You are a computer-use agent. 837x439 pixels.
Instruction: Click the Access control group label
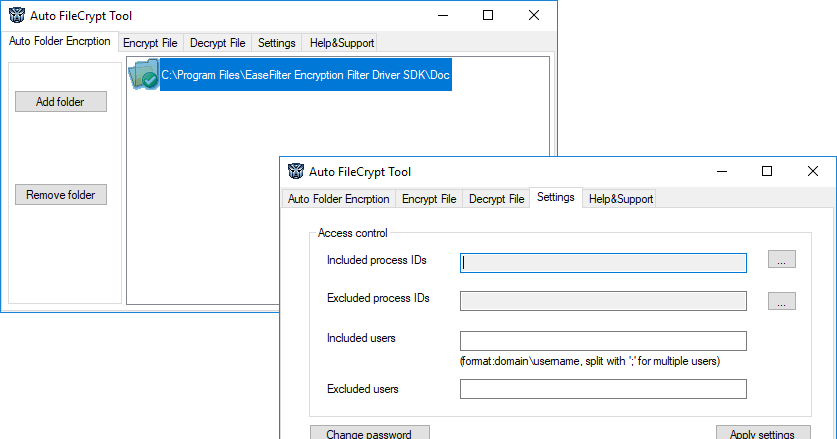pos(353,233)
